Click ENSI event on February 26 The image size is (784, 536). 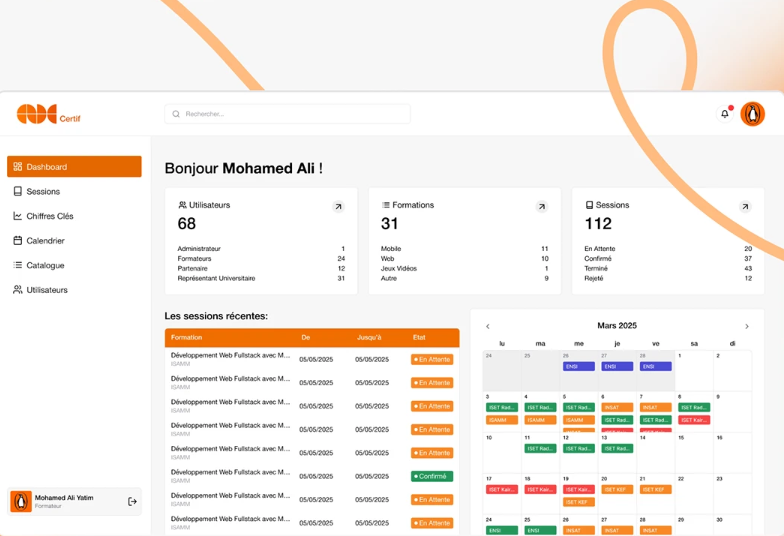(579, 366)
